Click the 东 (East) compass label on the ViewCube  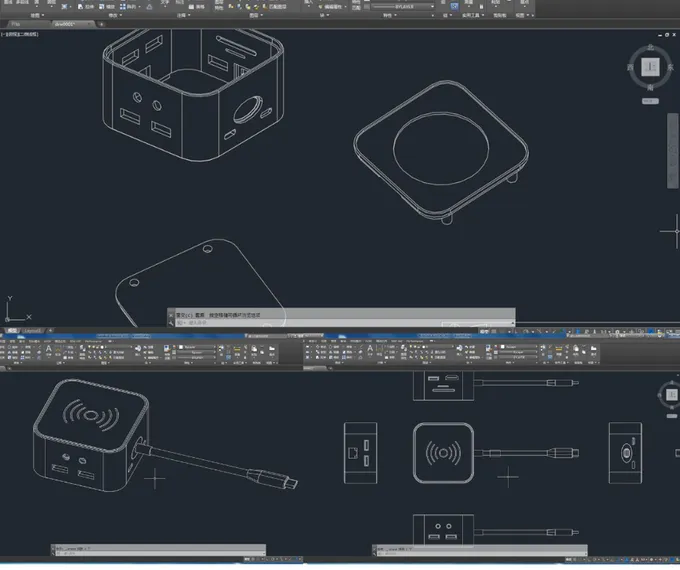point(670,67)
